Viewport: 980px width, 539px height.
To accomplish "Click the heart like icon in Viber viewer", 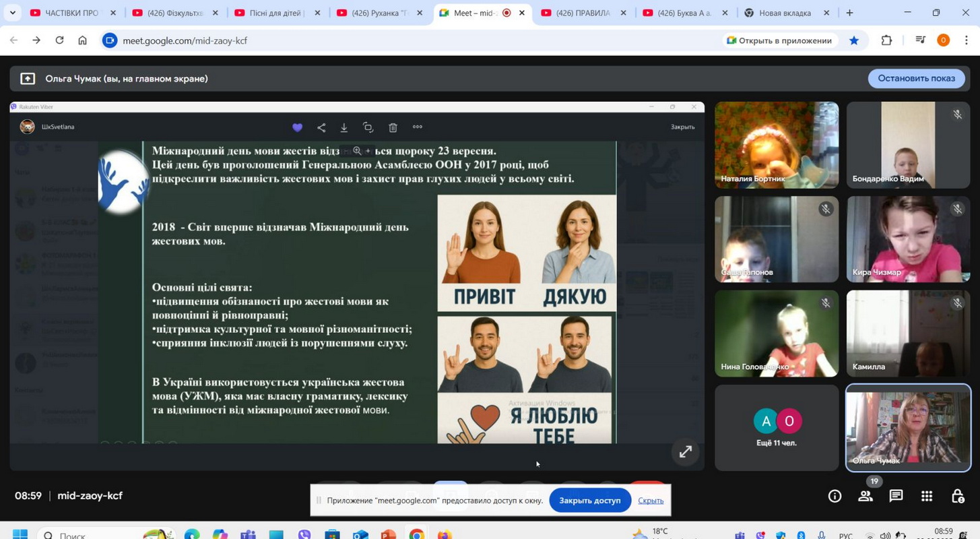I will (x=297, y=127).
